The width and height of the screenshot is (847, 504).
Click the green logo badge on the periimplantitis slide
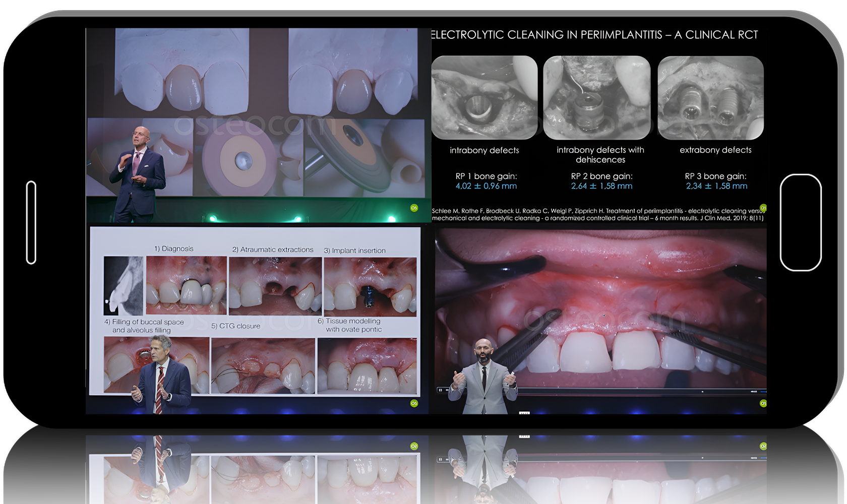click(x=763, y=208)
